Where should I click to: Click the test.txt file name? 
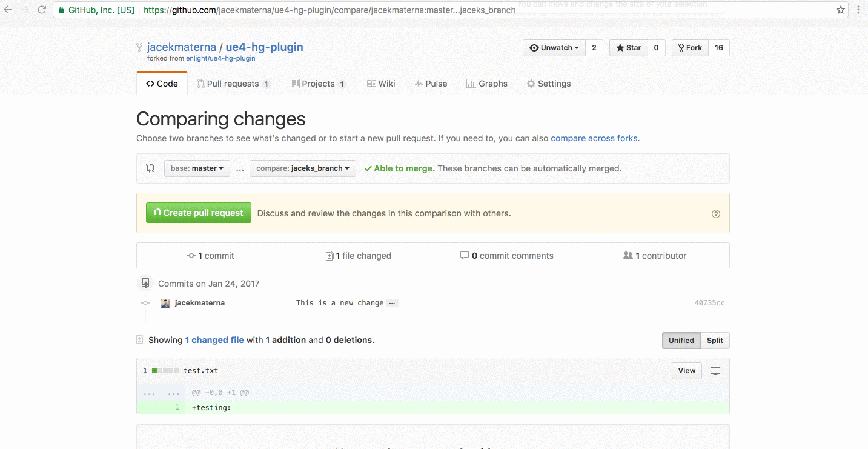(x=201, y=371)
